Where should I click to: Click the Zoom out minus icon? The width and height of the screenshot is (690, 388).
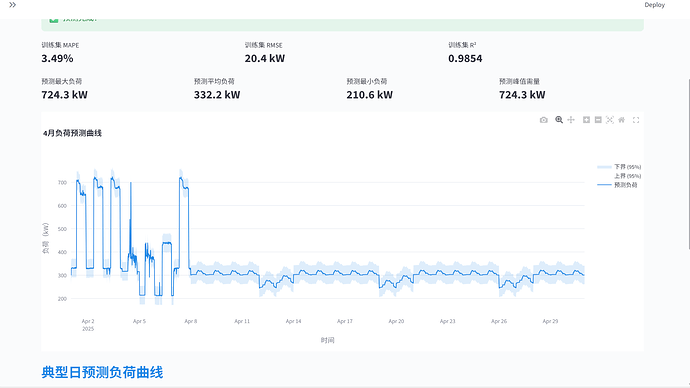(598, 120)
